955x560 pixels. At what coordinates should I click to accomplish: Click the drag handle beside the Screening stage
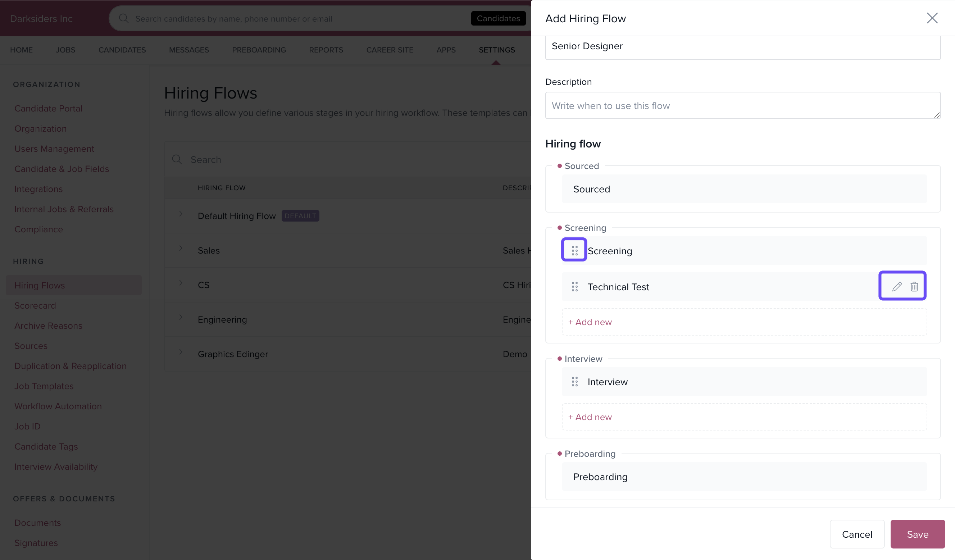(574, 250)
